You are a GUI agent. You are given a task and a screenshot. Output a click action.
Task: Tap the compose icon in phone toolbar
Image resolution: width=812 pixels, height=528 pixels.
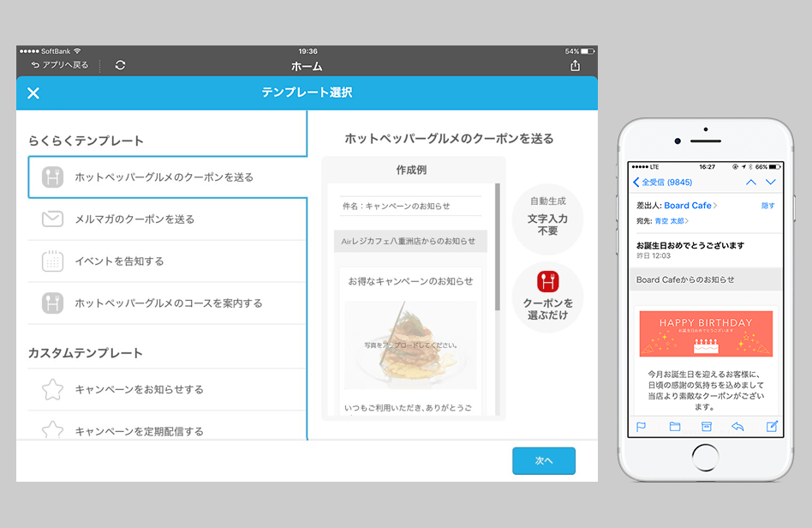(772, 427)
